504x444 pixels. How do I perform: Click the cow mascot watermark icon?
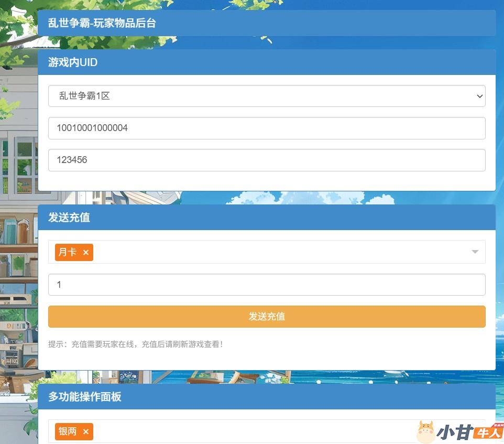(425, 432)
